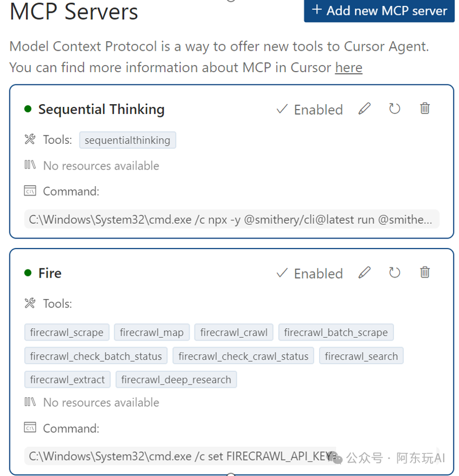
Task: Select the firecrawl_deep_research tool tag
Action: click(176, 380)
